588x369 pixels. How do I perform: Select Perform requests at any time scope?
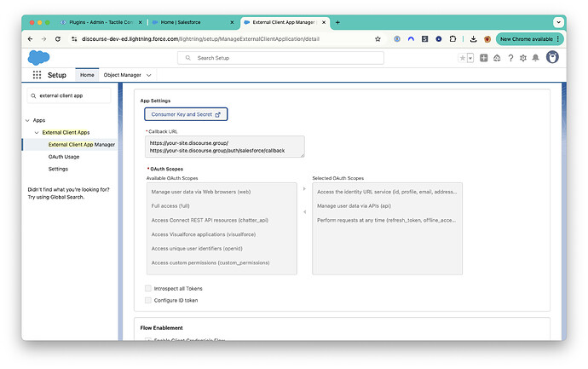pos(387,220)
